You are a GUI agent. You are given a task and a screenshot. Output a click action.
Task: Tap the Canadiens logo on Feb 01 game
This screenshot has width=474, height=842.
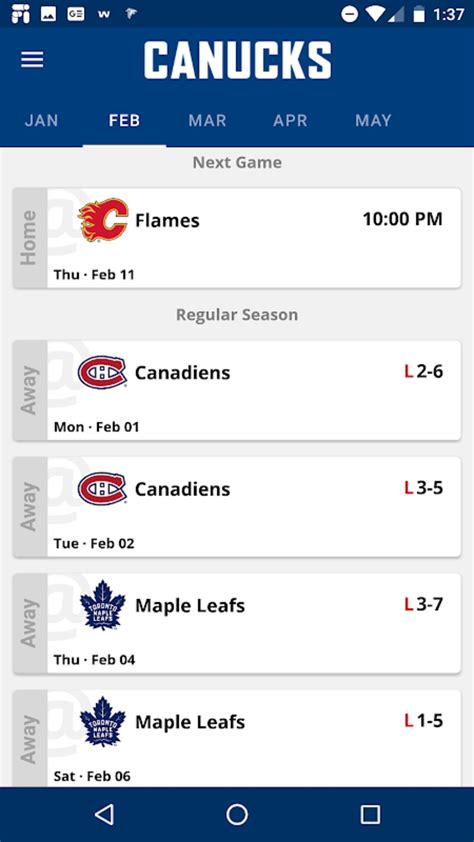103,372
